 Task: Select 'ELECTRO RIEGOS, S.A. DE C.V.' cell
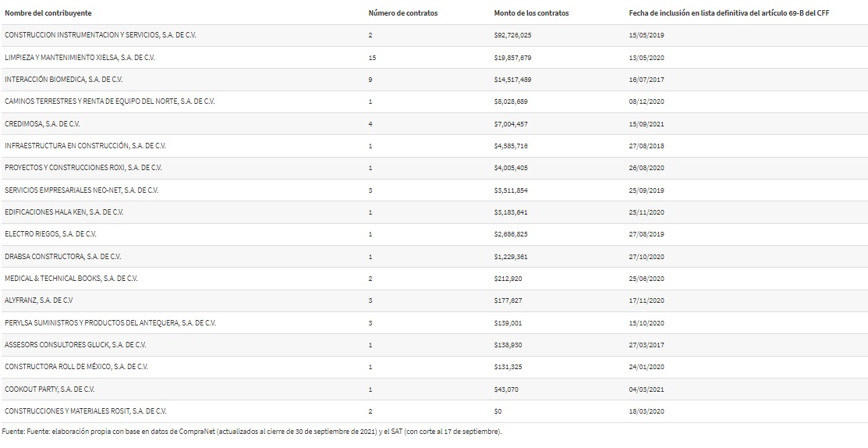[51, 234]
